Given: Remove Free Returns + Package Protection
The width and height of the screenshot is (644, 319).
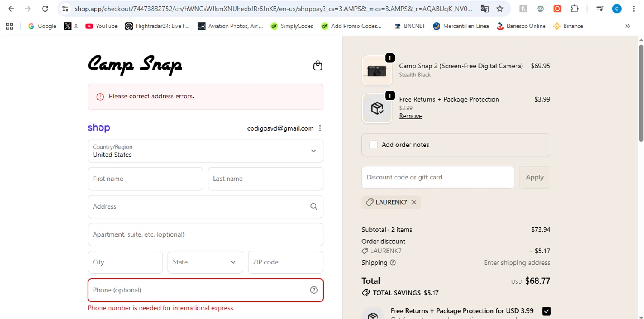Looking at the screenshot, I should point(411,116).
